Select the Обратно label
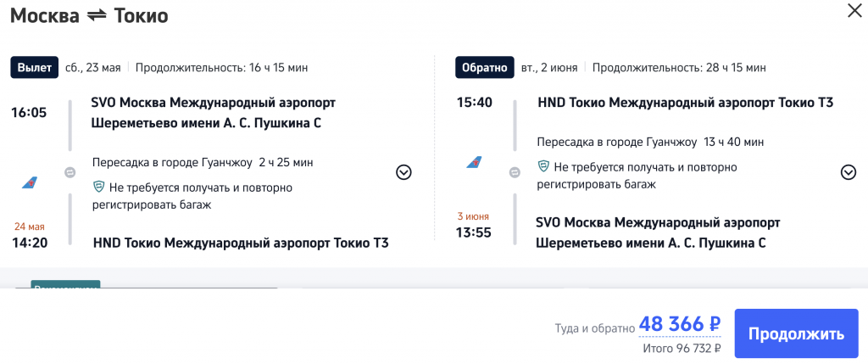868x364 pixels. click(x=485, y=67)
